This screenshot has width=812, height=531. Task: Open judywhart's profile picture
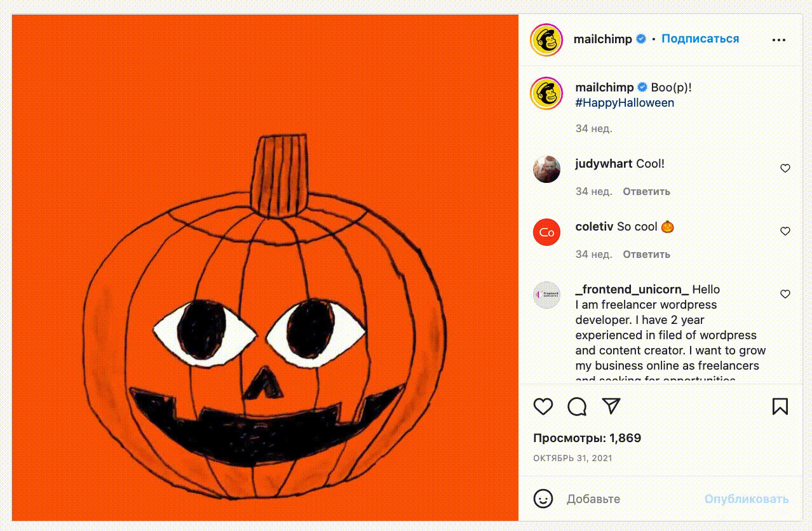[546, 169]
